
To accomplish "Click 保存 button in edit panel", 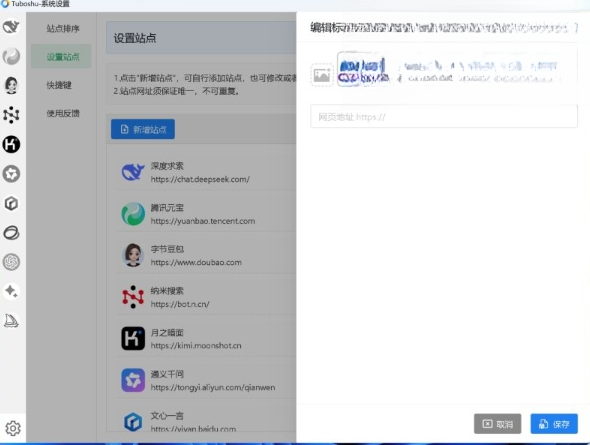I will point(554,424).
